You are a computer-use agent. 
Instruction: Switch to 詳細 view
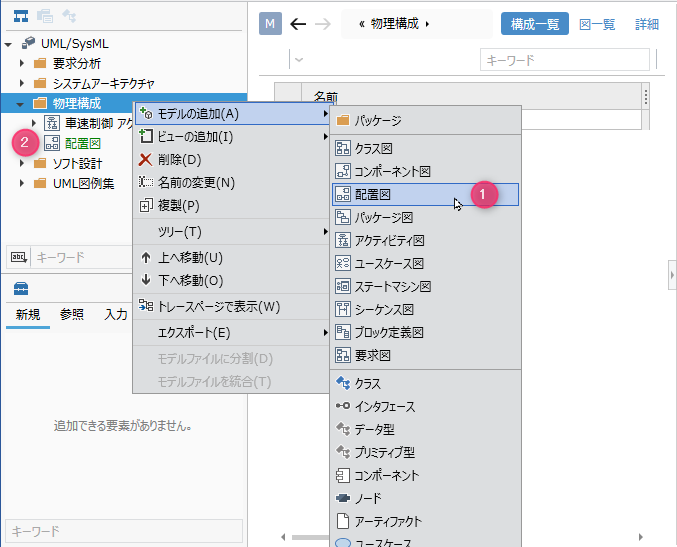[647, 24]
